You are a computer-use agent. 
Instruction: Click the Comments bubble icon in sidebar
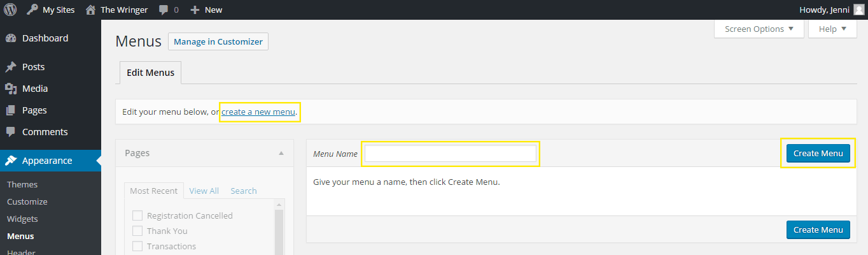pyautogui.click(x=11, y=132)
